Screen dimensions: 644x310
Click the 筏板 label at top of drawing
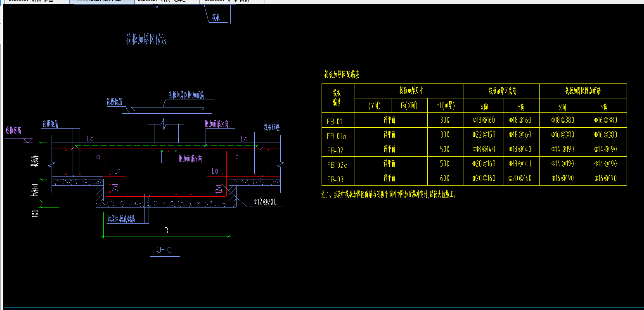(x=216, y=18)
